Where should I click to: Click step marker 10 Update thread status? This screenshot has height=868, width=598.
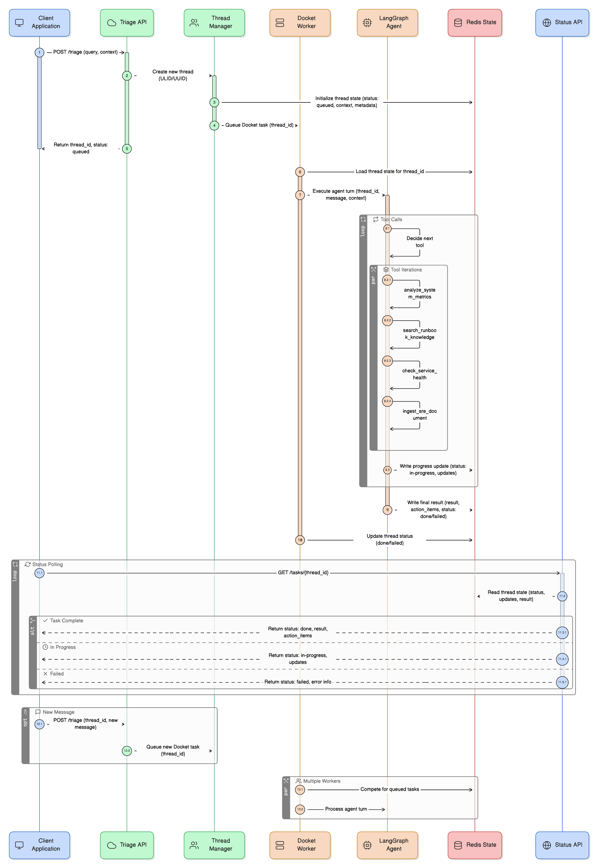pyautogui.click(x=300, y=540)
